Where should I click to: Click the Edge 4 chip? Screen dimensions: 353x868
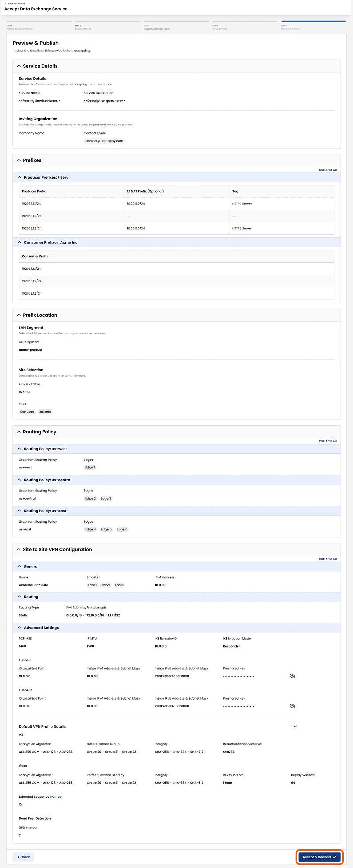tap(91, 529)
